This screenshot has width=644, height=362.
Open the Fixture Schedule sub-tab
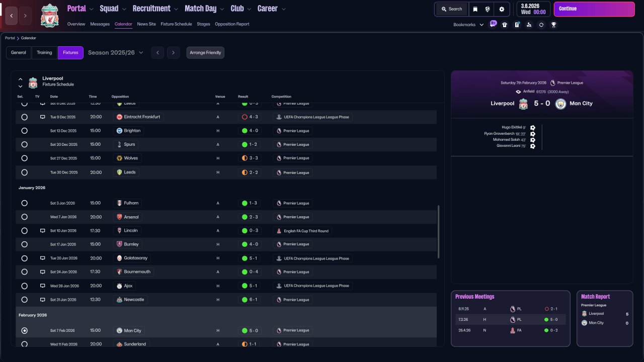coord(176,24)
